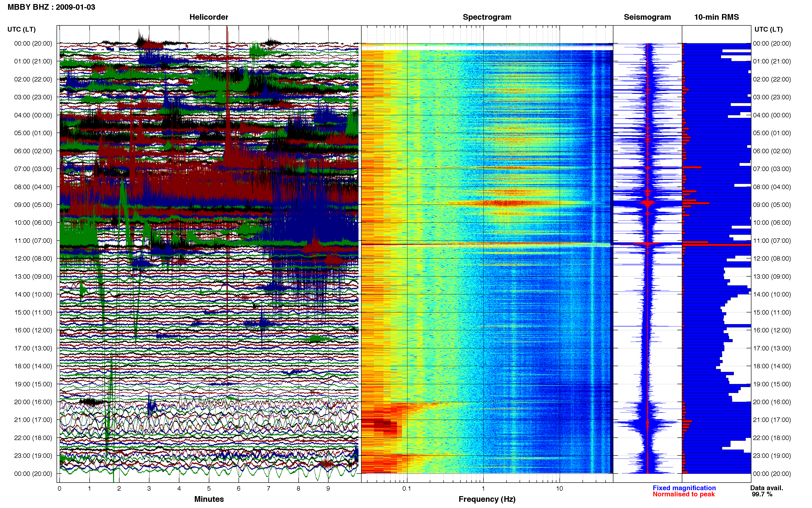Click right-side time label '11:00 (07:00)'
Image resolution: width=812 pixels, height=508 pixels.
(x=772, y=240)
